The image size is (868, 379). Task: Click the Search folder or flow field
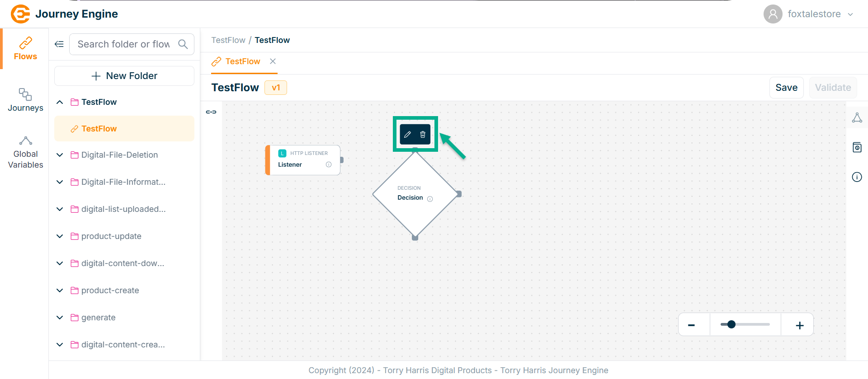click(x=123, y=44)
